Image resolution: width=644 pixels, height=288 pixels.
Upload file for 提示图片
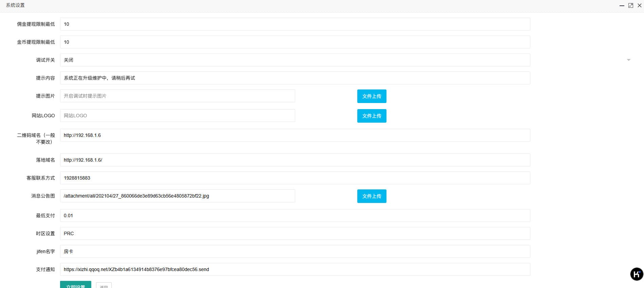pyautogui.click(x=372, y=96)
